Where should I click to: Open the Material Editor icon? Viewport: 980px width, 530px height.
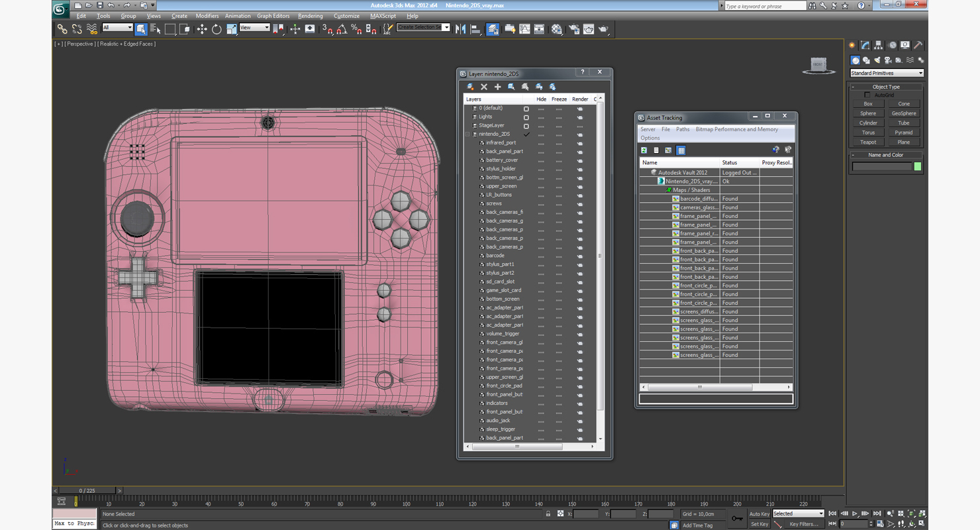tap(557, 29)
